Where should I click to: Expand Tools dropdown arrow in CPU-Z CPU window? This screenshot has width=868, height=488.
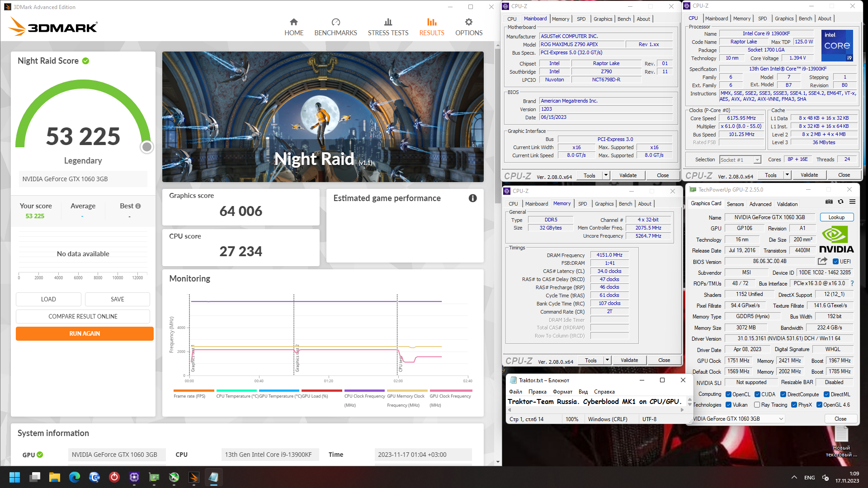click(x=787, y=175)
